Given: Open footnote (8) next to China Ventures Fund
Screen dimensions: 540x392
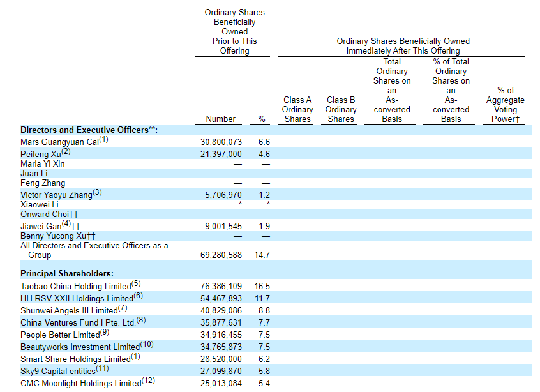Looking at the screenshot, I should 142,320.
